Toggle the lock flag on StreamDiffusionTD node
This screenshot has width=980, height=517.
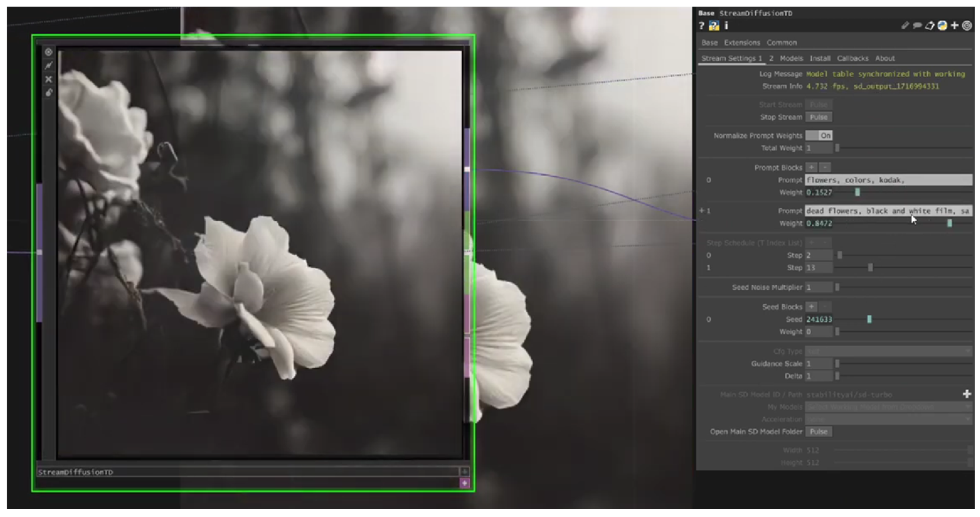[x=48, y=93]
